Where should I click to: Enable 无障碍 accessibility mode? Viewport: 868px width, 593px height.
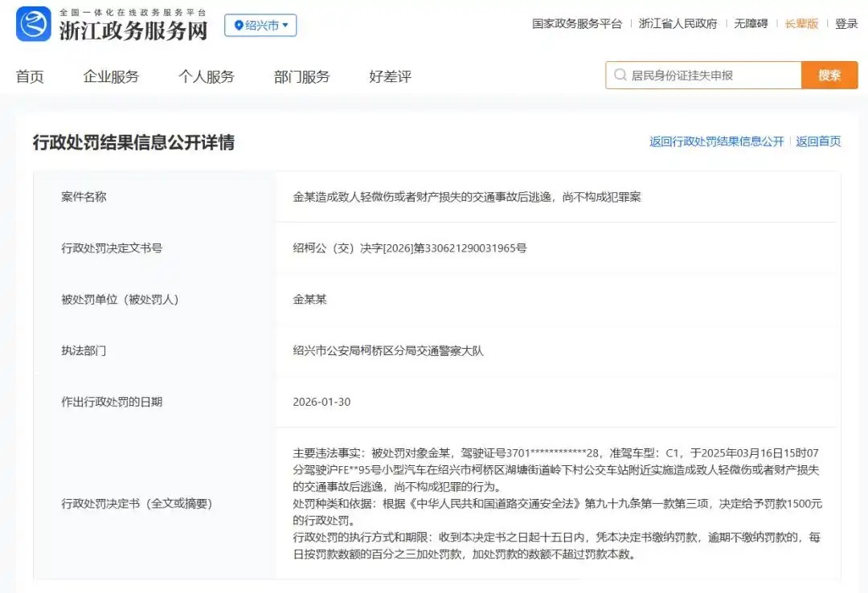751,24
